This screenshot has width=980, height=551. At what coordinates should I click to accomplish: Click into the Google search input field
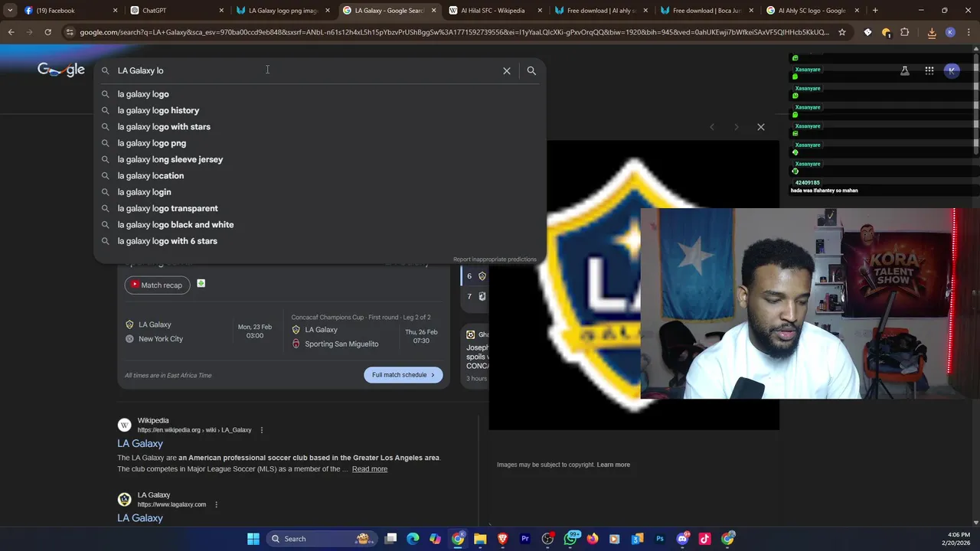(x=306, y=70)
